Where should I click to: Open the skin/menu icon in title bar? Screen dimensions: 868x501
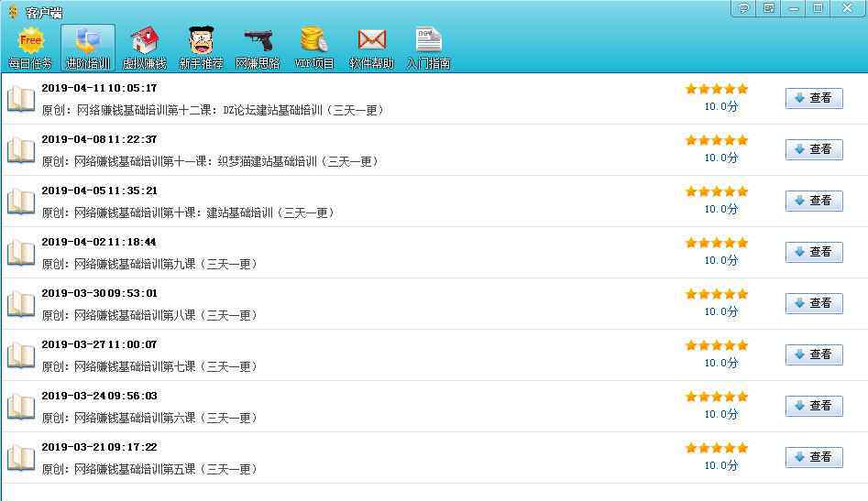tap(768, 8)
